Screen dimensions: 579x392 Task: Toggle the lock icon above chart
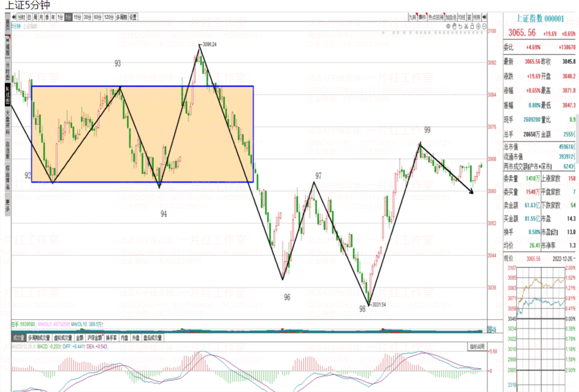pyautogui.click(x=472, y=26)
